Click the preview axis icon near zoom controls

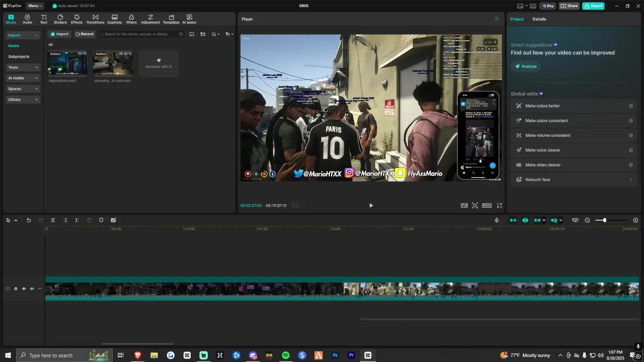(575, 220)
